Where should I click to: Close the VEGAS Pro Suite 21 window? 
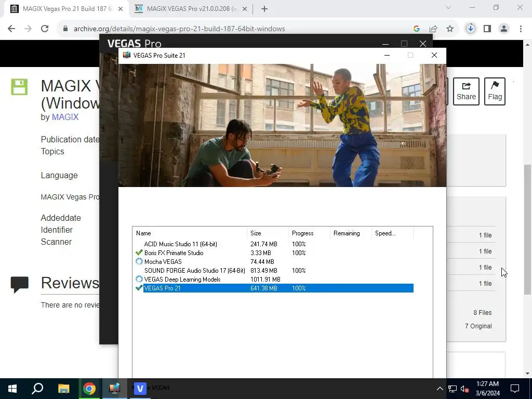click(434, 55)
